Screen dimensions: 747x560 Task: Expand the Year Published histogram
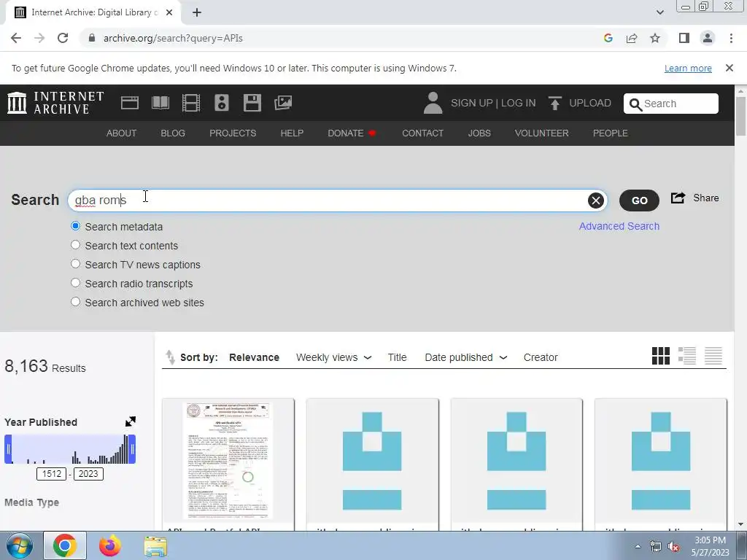click(x=131, y=421)
